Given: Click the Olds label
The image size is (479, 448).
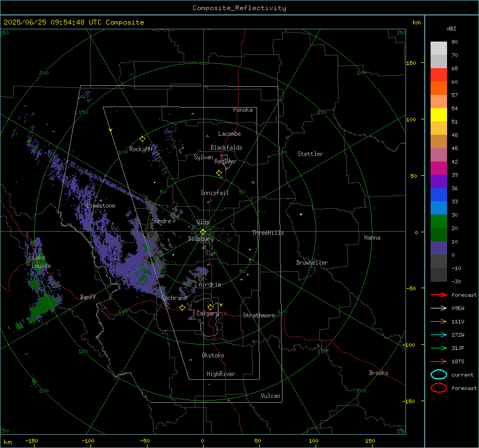Looking at the screenshot, I should click(x=203, y=222).
